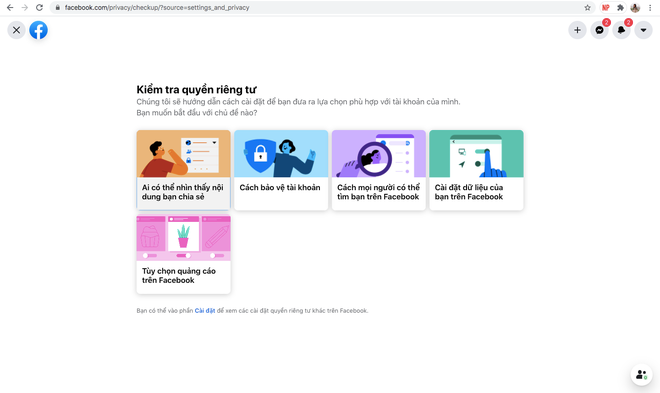Screen dimensions: 660x393
Task: Open Messenger chats icon
Action: point(599,30)
